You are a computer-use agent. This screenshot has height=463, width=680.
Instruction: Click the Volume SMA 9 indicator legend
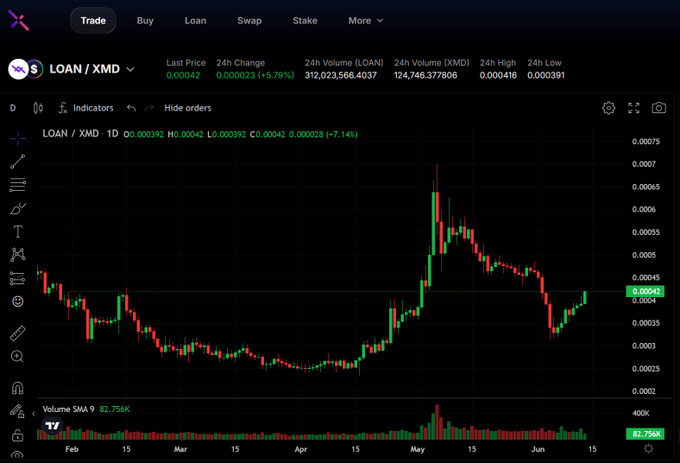coord(68,409)
